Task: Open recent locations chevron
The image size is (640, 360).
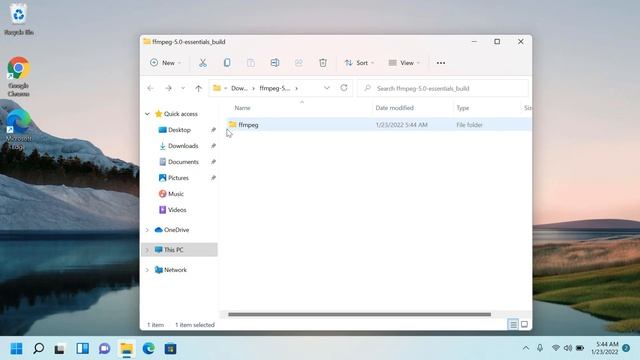Action: [x=183, y=88]
